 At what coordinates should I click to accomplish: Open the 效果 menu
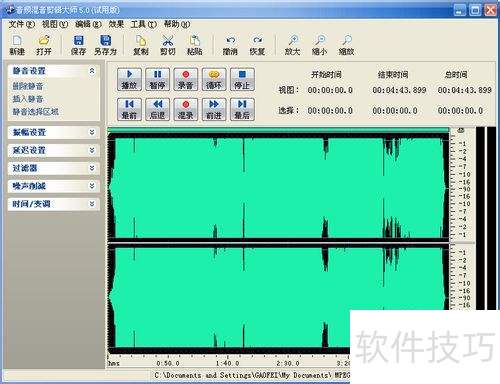click(x=116, y=24)
